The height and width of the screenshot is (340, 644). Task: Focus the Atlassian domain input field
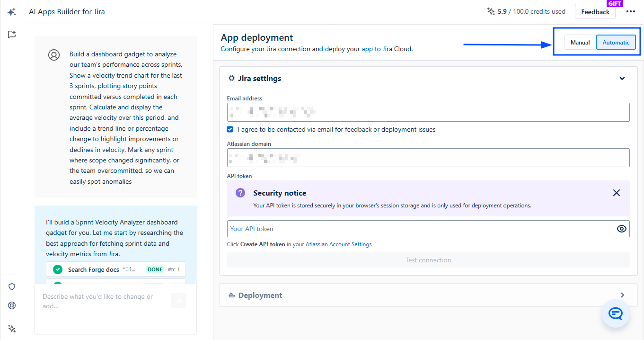428,158
